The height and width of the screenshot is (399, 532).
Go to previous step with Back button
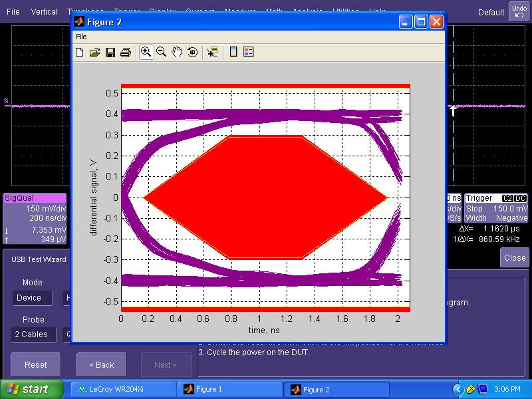(101, 365)
